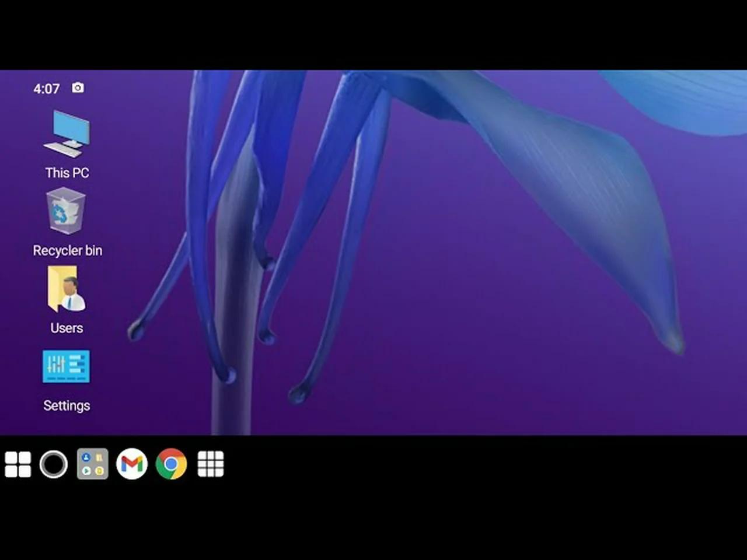Viewport: 747px width, 560px height.
Task: Click the Recycler bin label
Action: pos(67,250)
